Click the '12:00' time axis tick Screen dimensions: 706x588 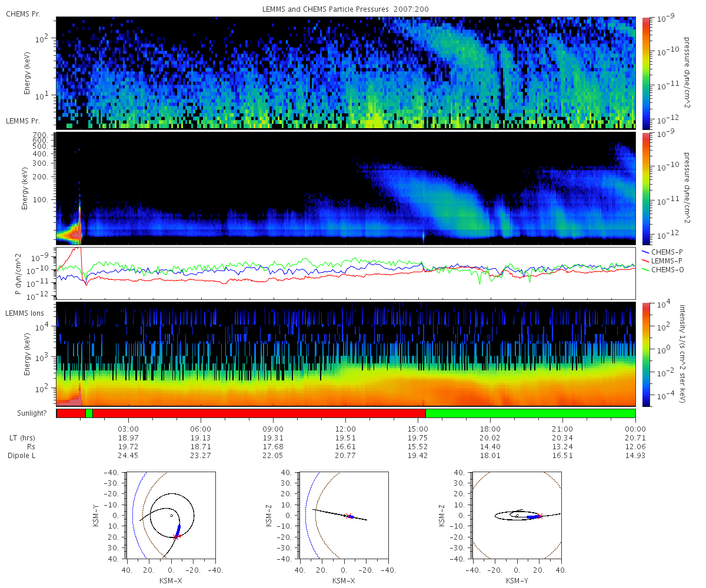[346, 429]
